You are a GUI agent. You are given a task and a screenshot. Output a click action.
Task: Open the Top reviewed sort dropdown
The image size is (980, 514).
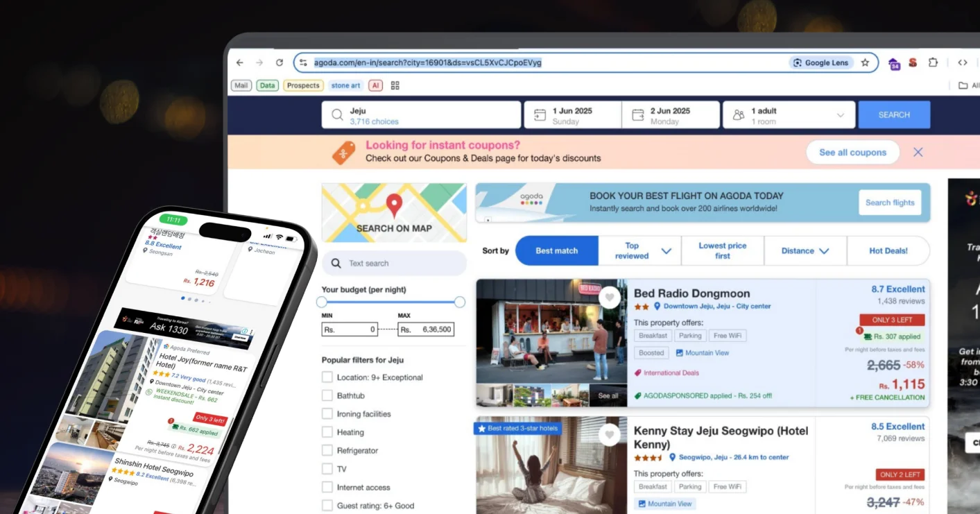pyautogui.click(x=639, y=251)
